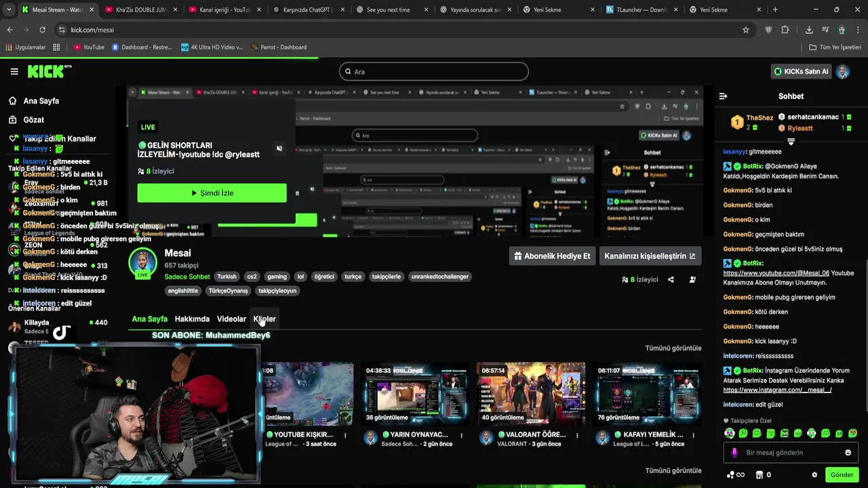Open the Sadece Sohbet category link

(187, 277)
